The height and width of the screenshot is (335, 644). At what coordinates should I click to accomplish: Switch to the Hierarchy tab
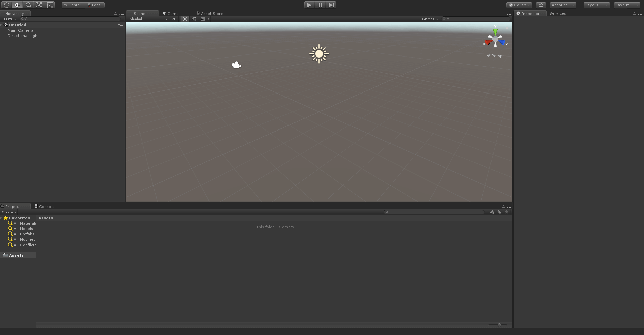coord(15,13)
